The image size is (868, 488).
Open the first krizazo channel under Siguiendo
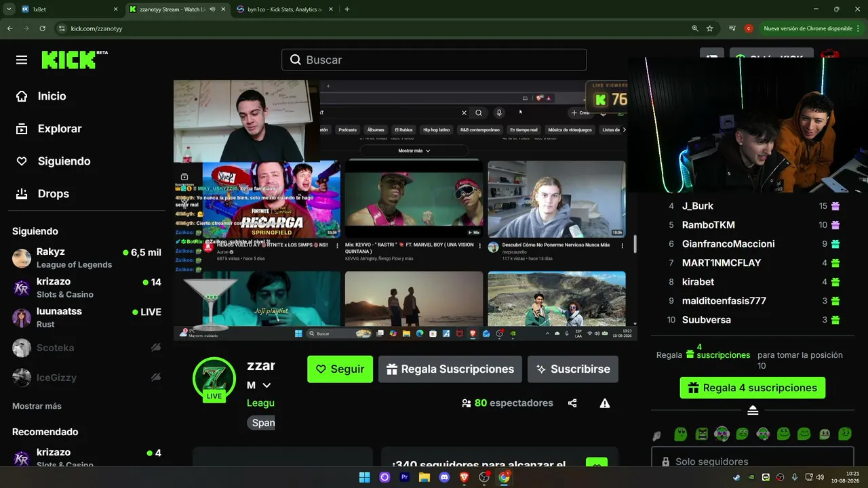coord(87,288)
